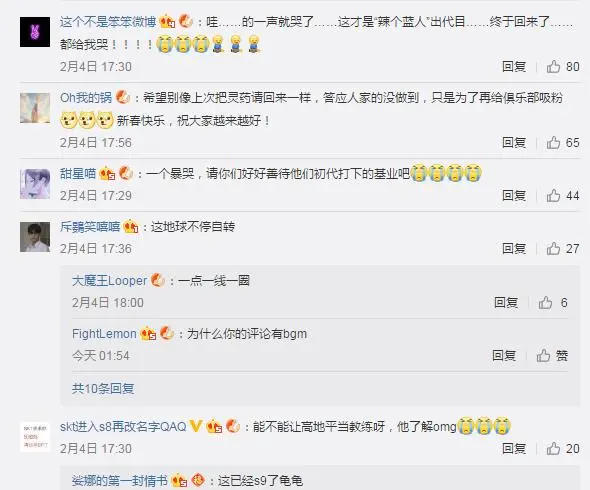This screenshot has width=590, height=490.
Task: Like the comment with 80 likes
Action: 563,67
